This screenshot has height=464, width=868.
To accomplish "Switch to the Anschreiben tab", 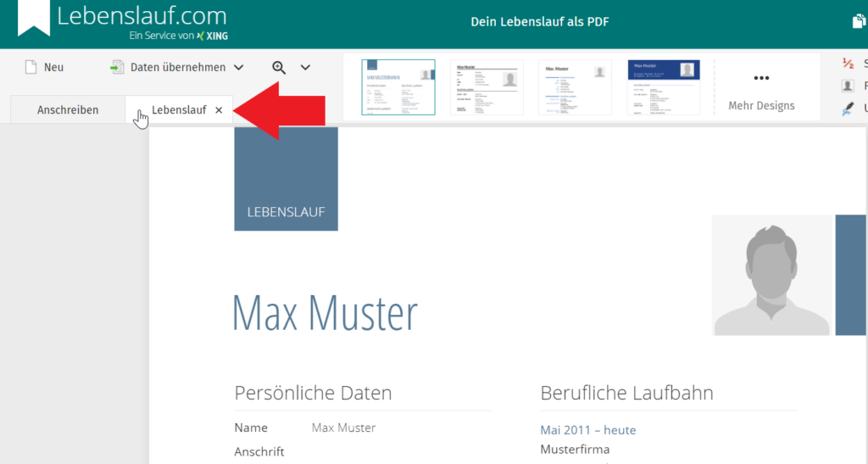I will 68,109.
